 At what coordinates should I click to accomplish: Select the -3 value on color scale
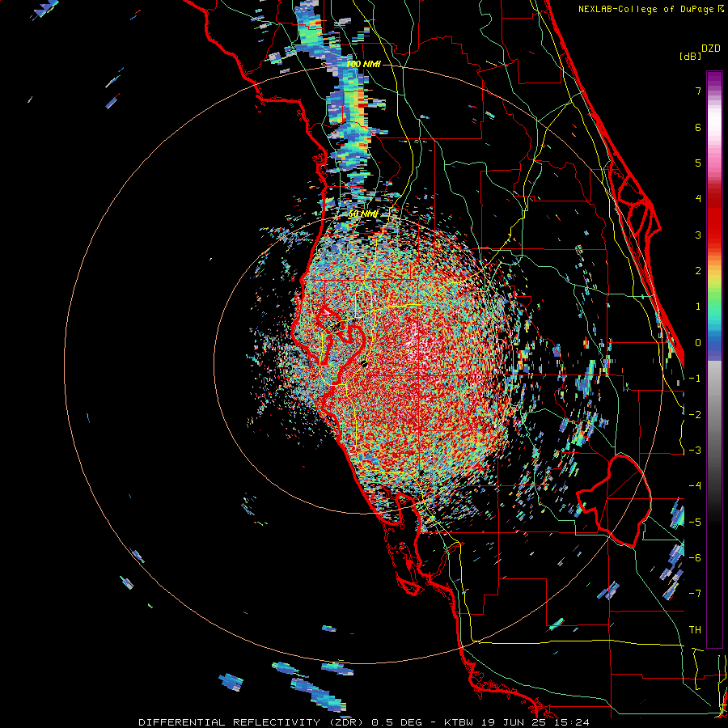tap(695, 451)
